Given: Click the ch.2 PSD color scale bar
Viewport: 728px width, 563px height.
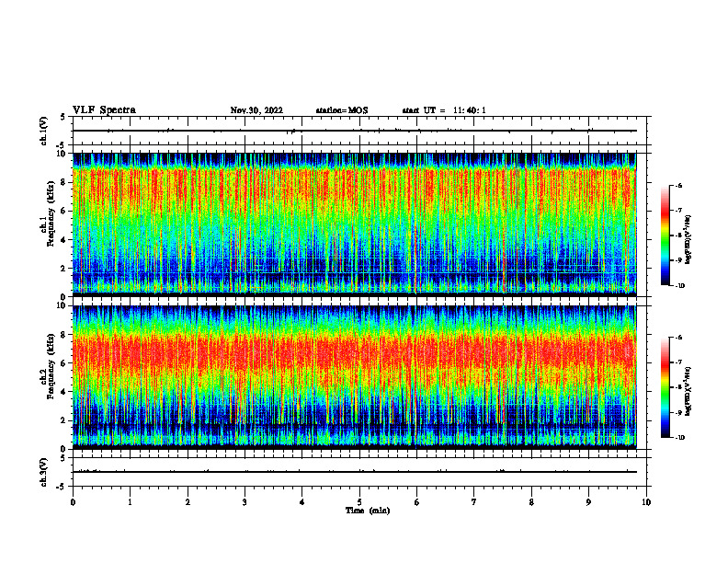Looking at the screenshot, I should pos(665,387).
